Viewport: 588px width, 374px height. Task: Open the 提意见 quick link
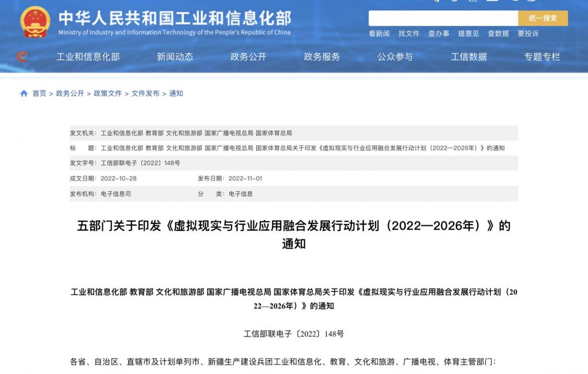coord(469,34)
